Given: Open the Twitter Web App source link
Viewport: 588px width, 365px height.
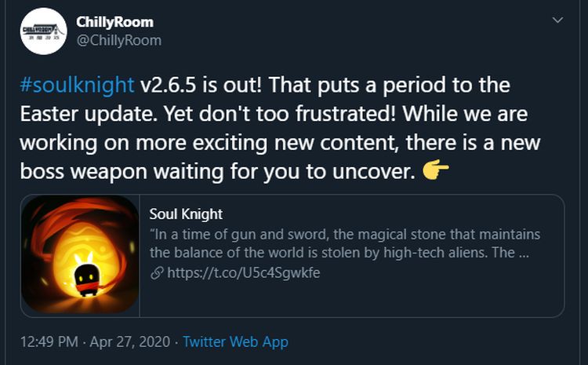Looking at the screenshot, I should click(235, 341).
